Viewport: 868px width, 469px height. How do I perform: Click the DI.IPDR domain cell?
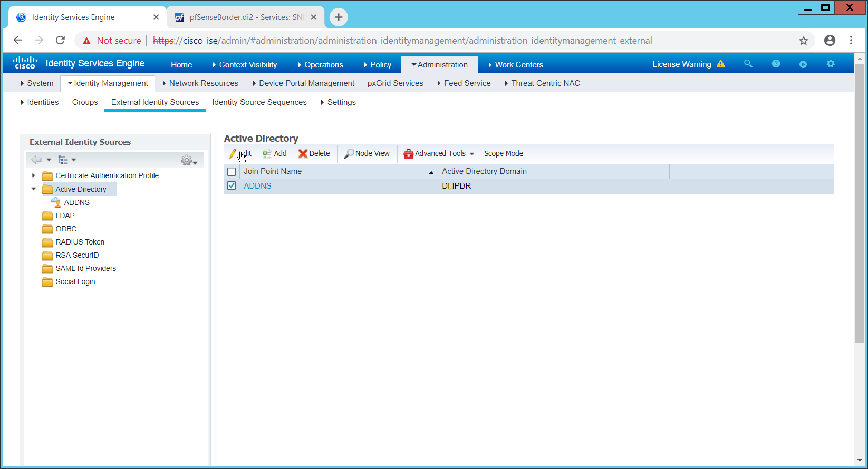tap(457, 186)
